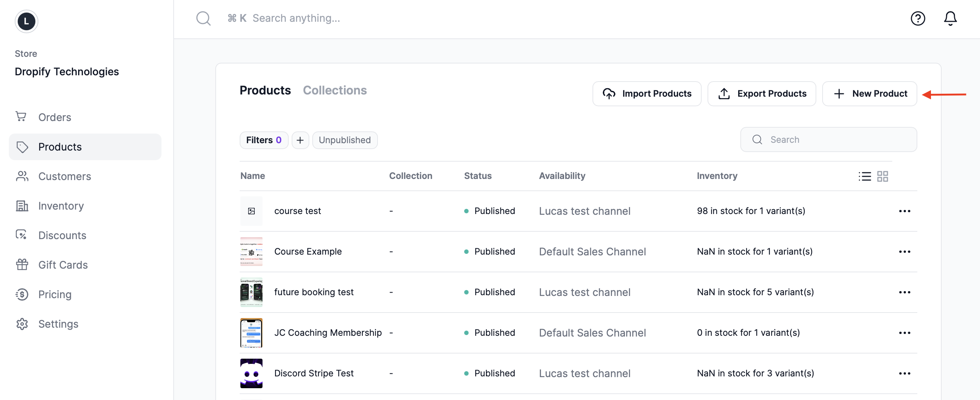Screen dimensions: 980x400
Task: Toggle the Unpublished filter chip
Action: (x=344, y=140)
